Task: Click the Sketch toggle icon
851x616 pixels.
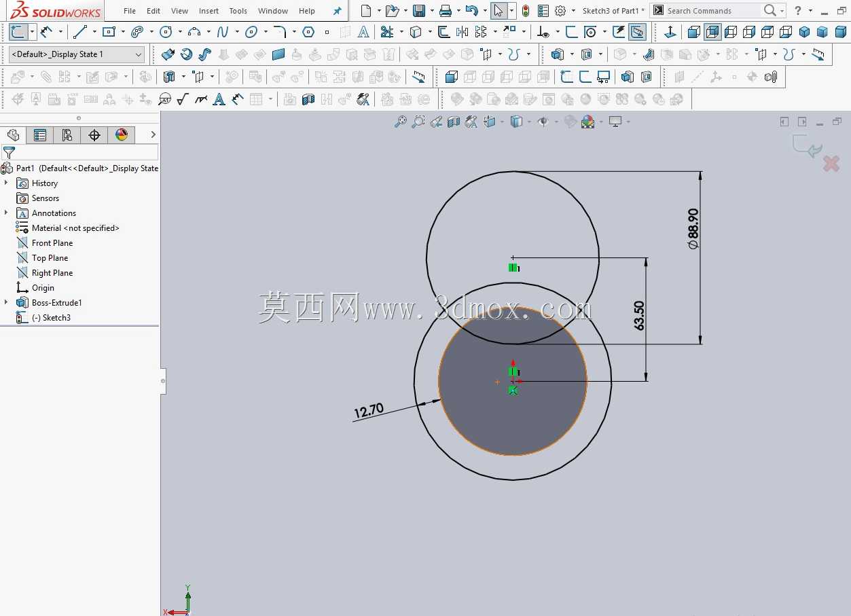Action: pos(18,32)
